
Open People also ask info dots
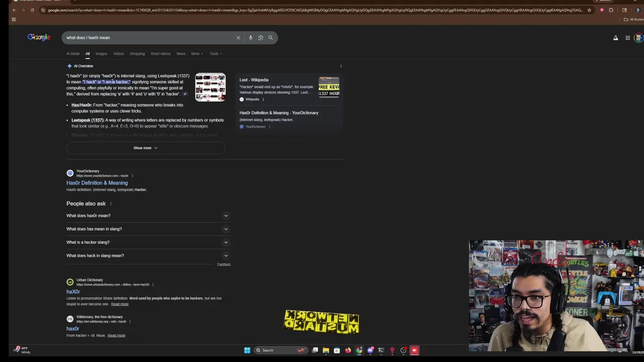(x=111, y=204)
